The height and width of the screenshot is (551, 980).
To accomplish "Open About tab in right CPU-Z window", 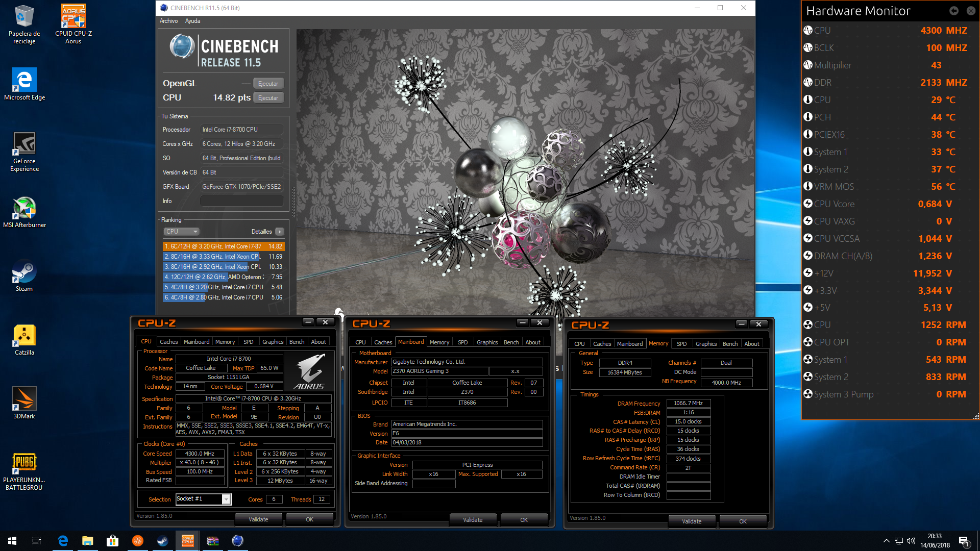I will [x=751, y=344].
